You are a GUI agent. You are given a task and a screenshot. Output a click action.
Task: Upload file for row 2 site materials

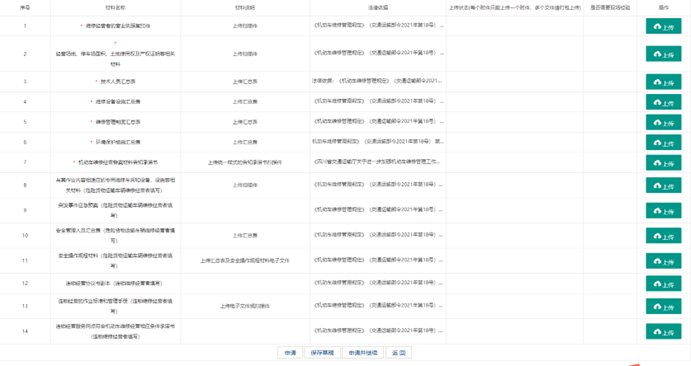point(663,54)
